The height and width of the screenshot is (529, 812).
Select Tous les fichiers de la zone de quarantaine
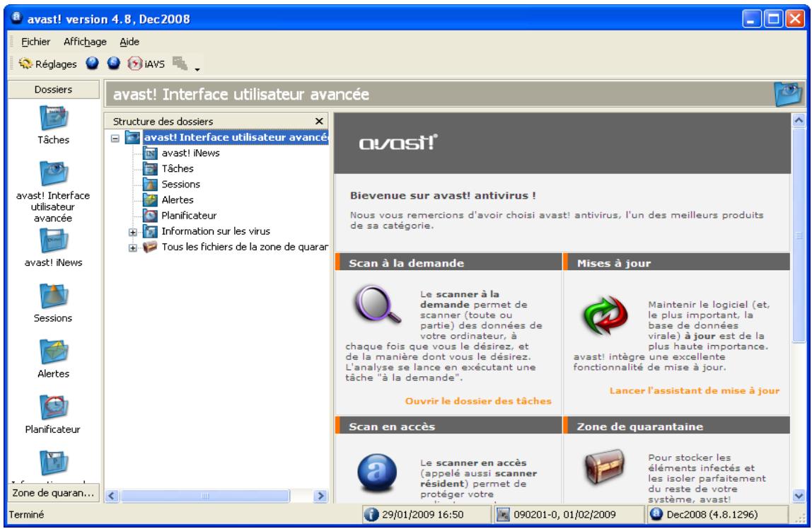245,247
